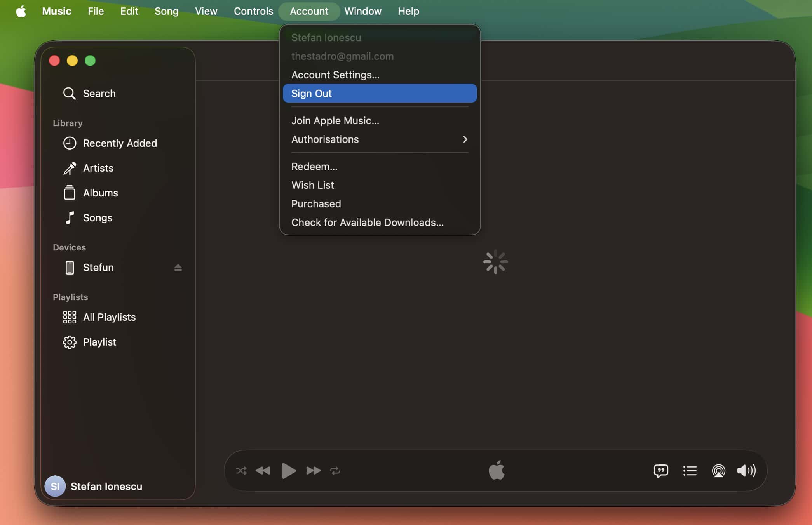
Task: Toggle the Lyrics panel
Action: (661, 471)
